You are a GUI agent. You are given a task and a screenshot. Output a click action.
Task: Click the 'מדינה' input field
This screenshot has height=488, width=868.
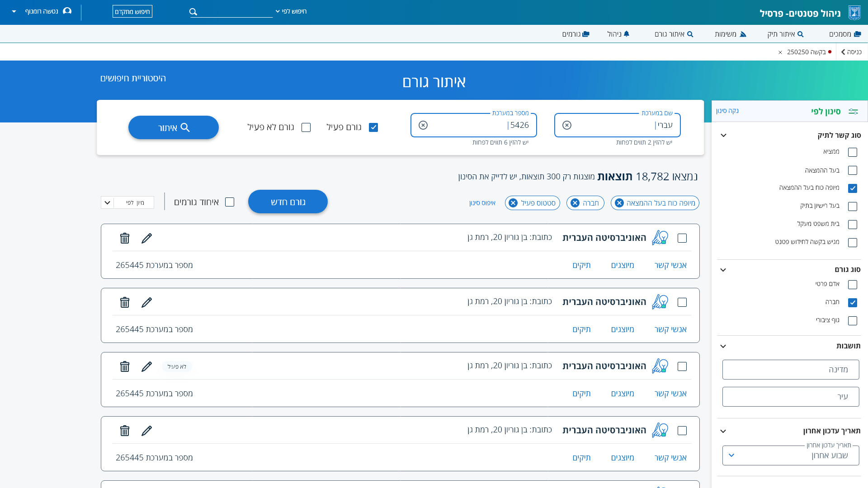point(790,370)
